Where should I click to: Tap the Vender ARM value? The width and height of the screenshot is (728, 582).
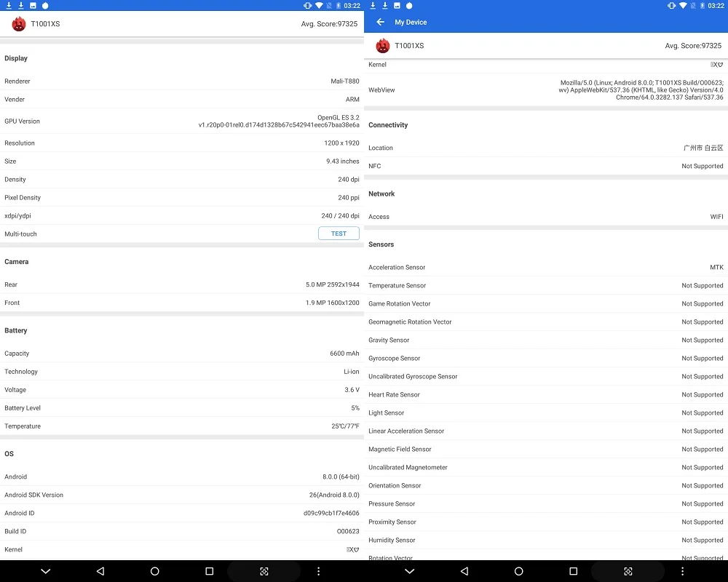352,100
